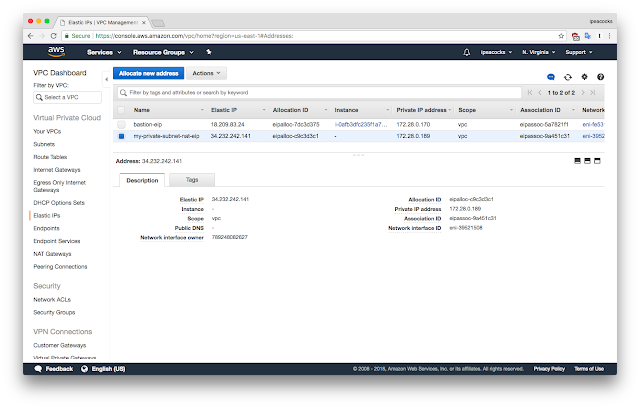Open Security Groups in the sidebar
This screenshot has width=640, height=408.
[54, 313]
